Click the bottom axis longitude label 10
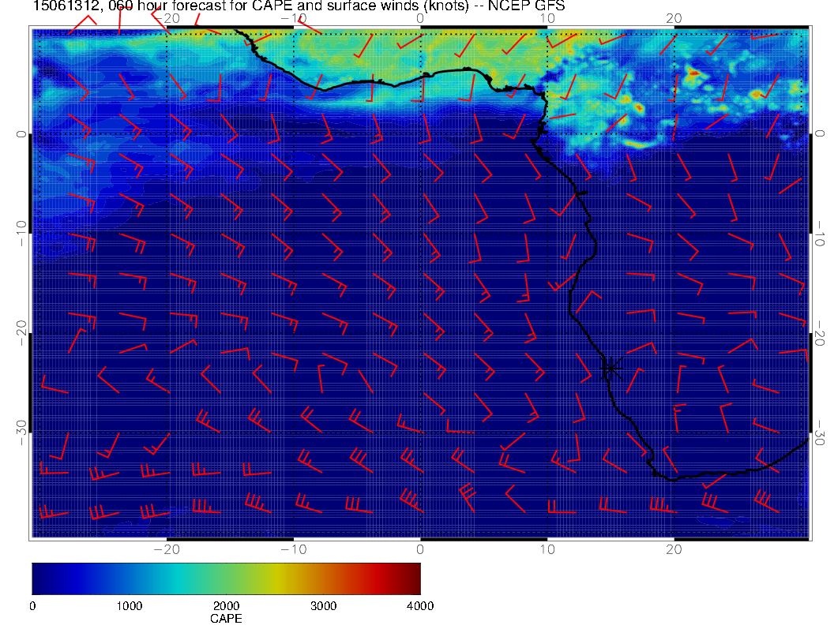This screenshot has height=644, width=834. [547, 549]
